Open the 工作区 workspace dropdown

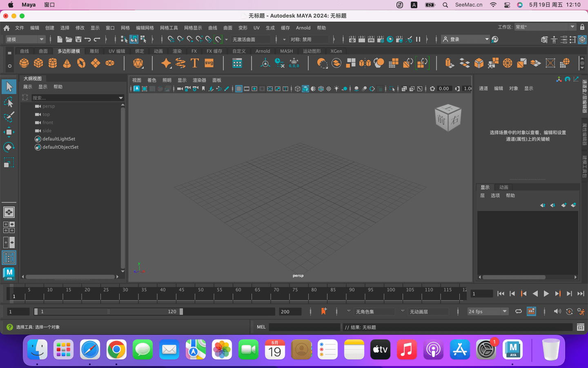click(x=545, y=27)
